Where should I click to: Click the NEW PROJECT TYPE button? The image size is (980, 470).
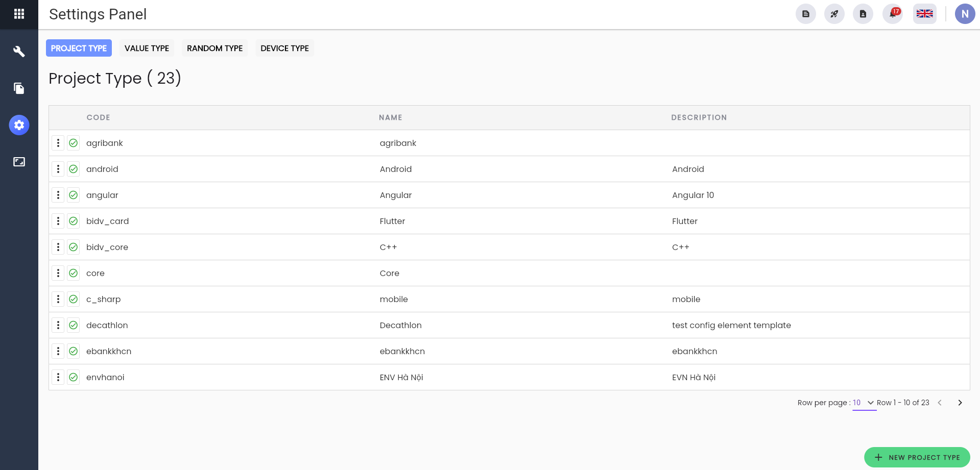click(917, 457)
